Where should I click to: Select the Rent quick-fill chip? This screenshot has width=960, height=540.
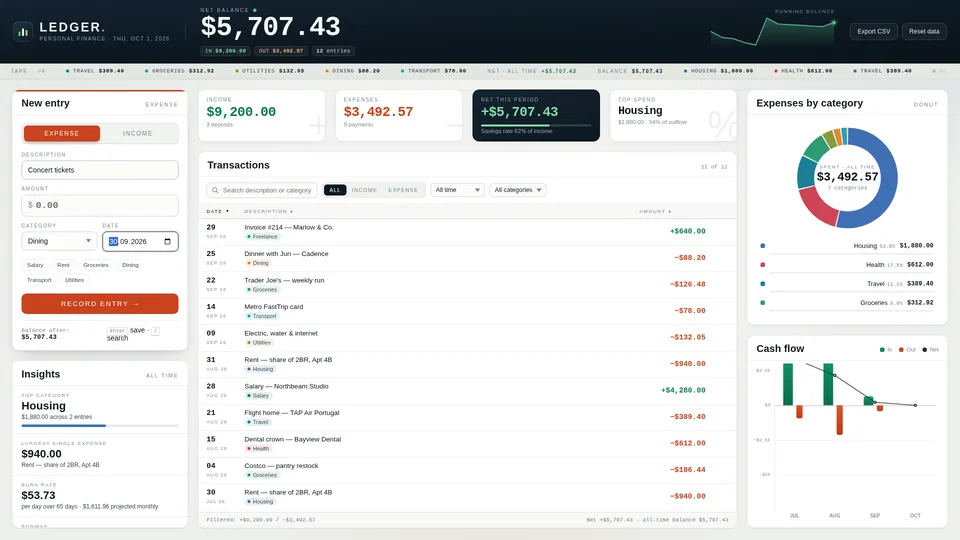(63, 265)
